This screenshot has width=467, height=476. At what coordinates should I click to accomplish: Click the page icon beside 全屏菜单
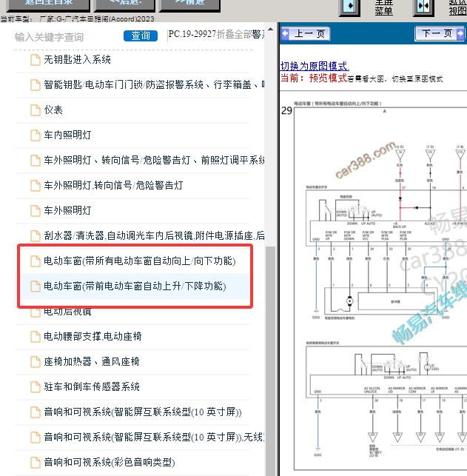click(349, 6)
